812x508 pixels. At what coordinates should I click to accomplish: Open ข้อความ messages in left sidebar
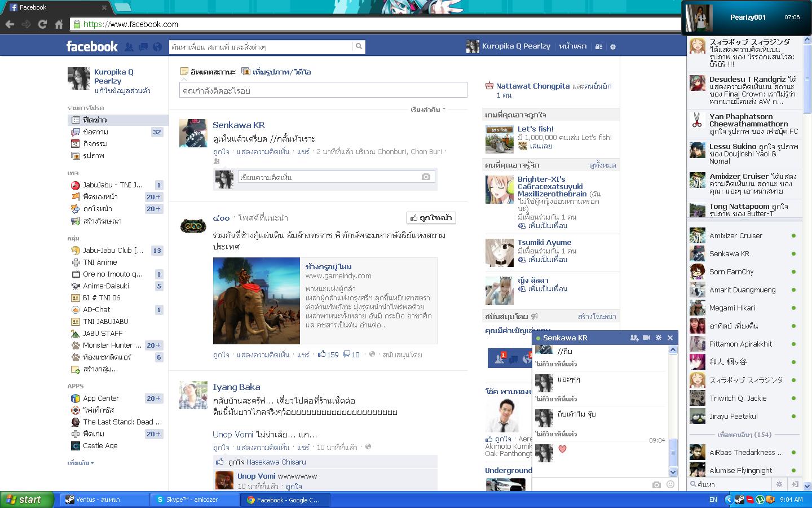[118, 132]
